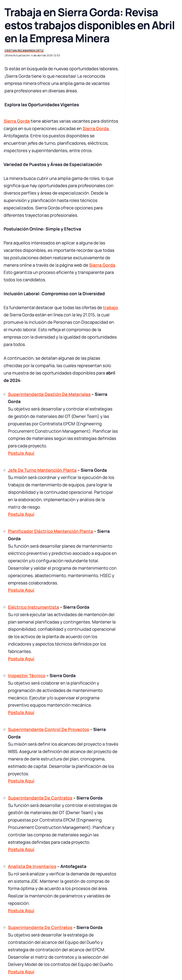Open author Cristian Recabarren Ortiz's profile
182x980 pixels.
24,50
